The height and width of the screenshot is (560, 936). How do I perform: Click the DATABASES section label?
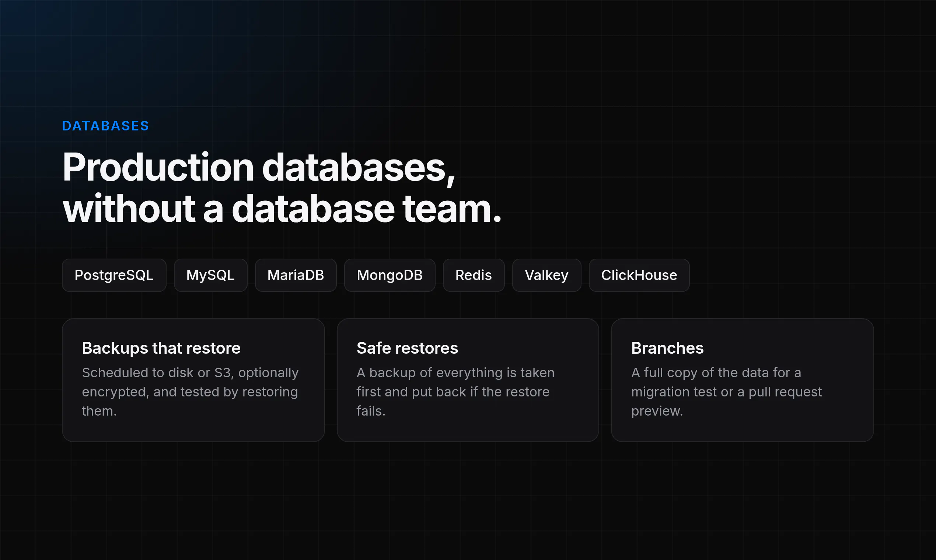(x=106, y=126)
